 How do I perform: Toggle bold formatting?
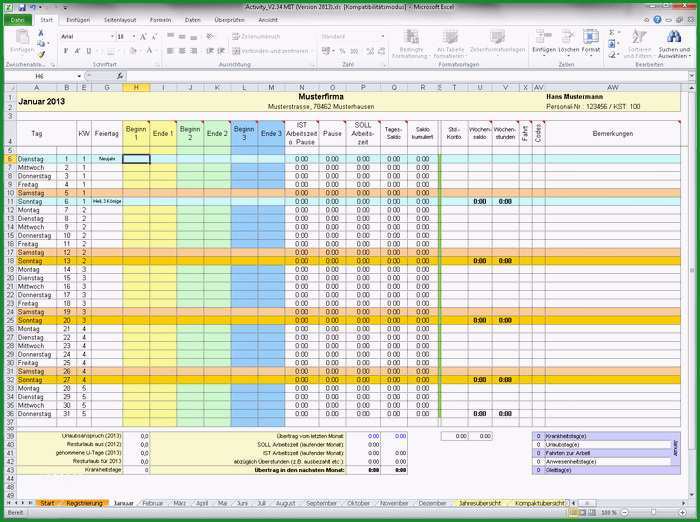(x=66, y=51)
